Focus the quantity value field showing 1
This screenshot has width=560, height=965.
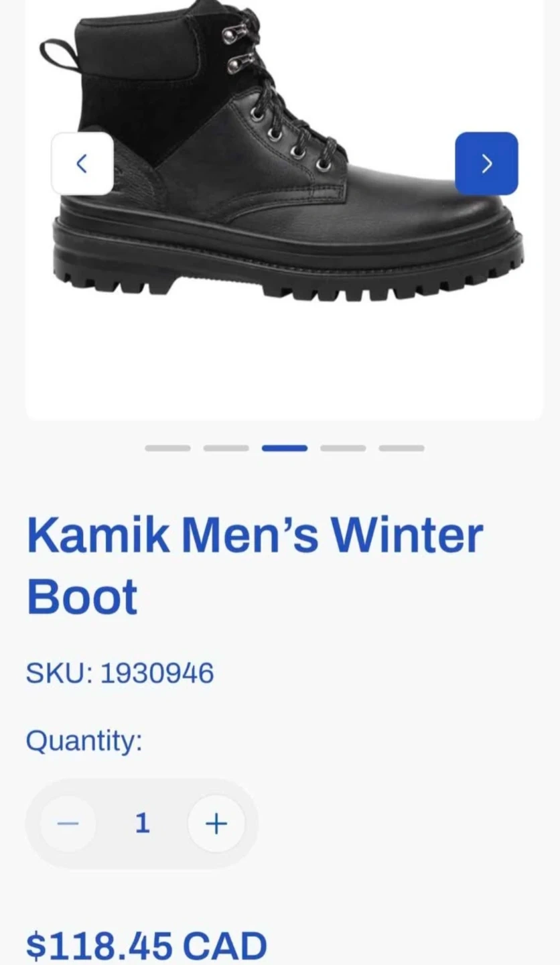(142, 823)
